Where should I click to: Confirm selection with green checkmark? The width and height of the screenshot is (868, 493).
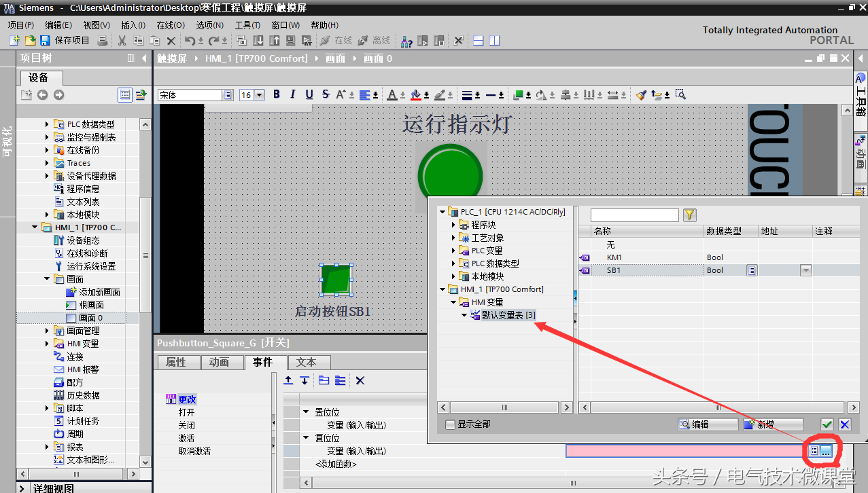pos(827,424)
